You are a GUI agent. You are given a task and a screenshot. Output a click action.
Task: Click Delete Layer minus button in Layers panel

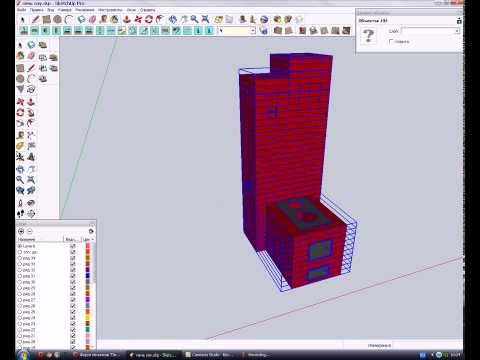coord(29,231)
